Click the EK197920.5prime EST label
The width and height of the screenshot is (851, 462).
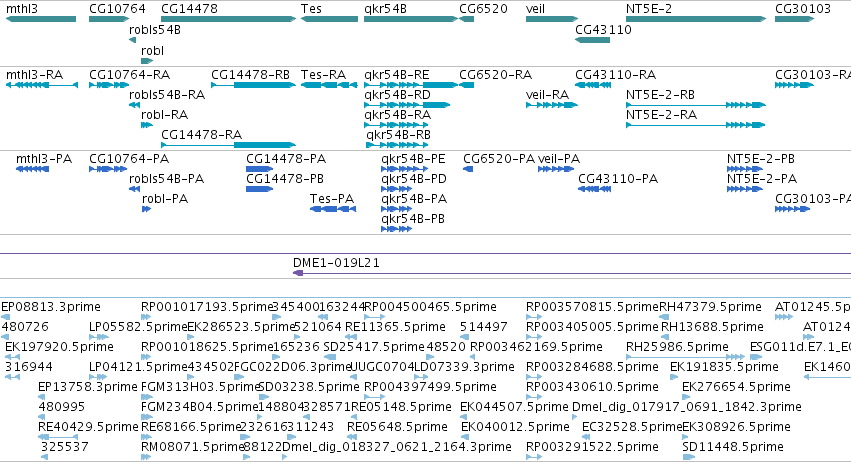click(x=60, y=346)
